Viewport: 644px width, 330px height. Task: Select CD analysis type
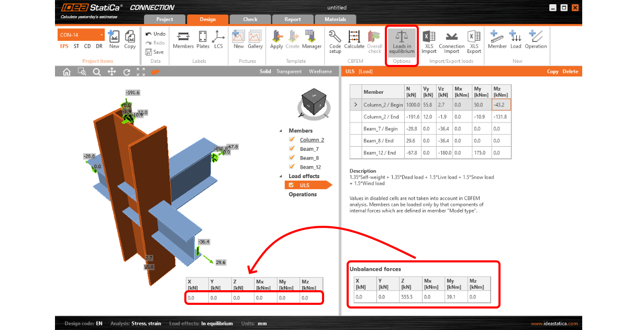tap(87, 46)
